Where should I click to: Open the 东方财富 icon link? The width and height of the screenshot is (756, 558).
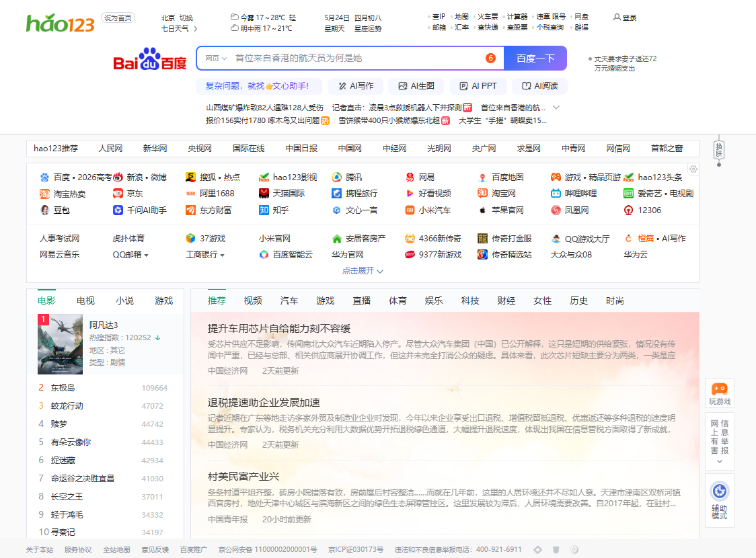pyautogui.click(x=190, y=210)
